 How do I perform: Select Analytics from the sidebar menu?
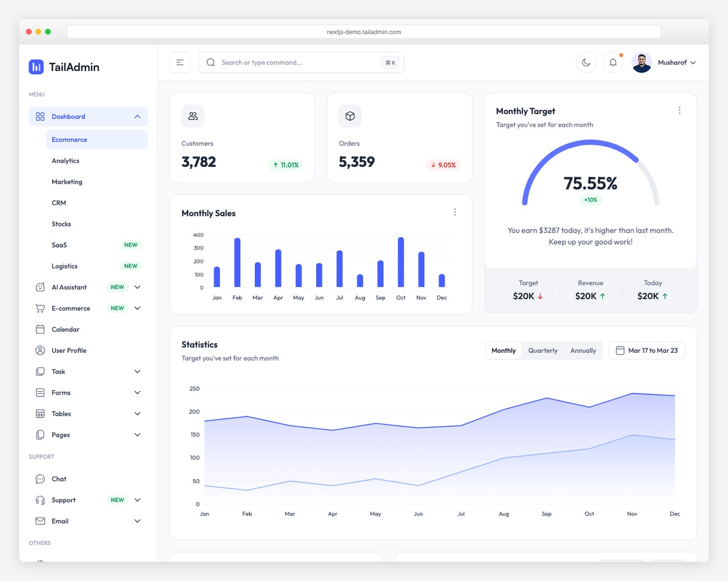click(66, 160)
